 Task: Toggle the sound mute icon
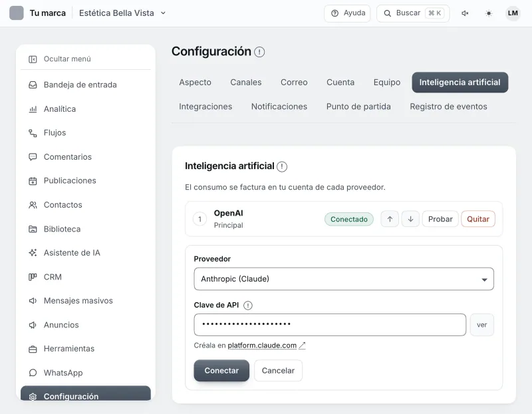[465, 13]
